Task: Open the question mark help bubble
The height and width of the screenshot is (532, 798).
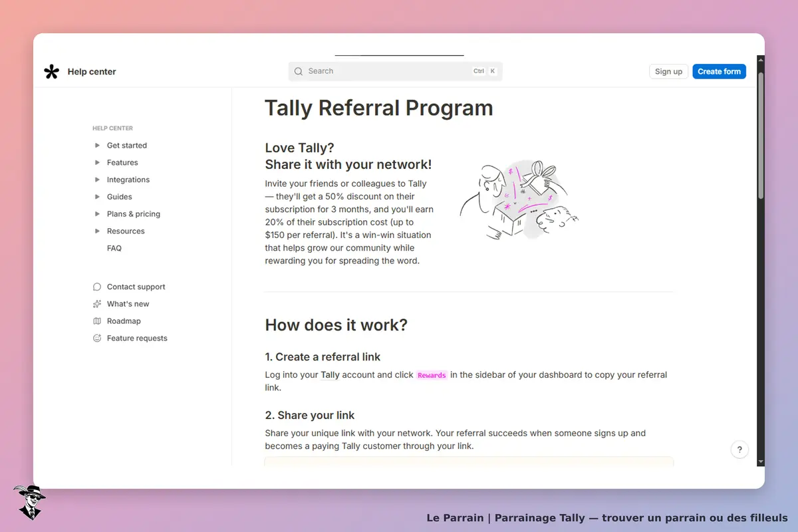Action: point(739,449)
